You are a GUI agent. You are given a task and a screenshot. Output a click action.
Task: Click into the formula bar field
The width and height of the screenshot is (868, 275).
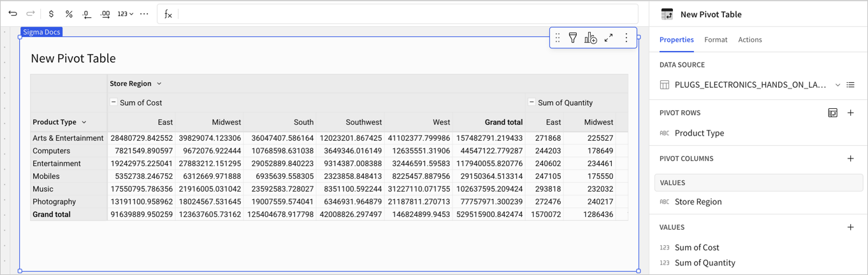(407, 13)
